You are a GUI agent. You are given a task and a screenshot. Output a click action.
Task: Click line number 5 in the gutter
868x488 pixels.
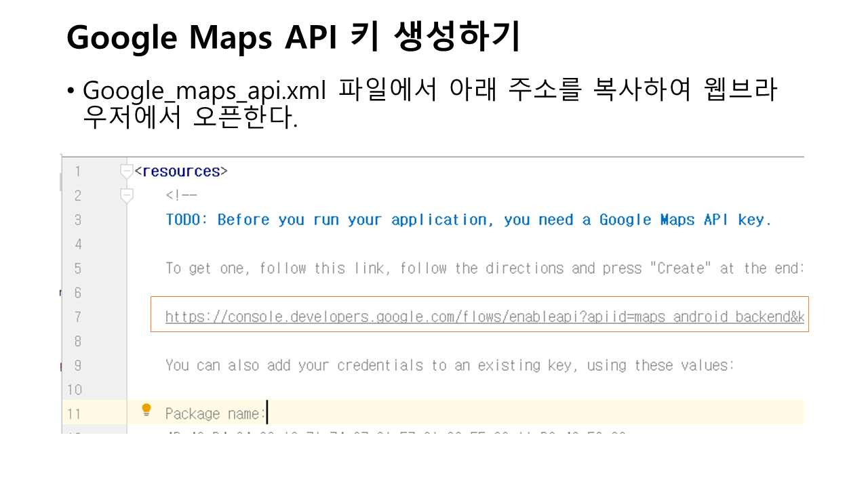click(x=77, y=268)
